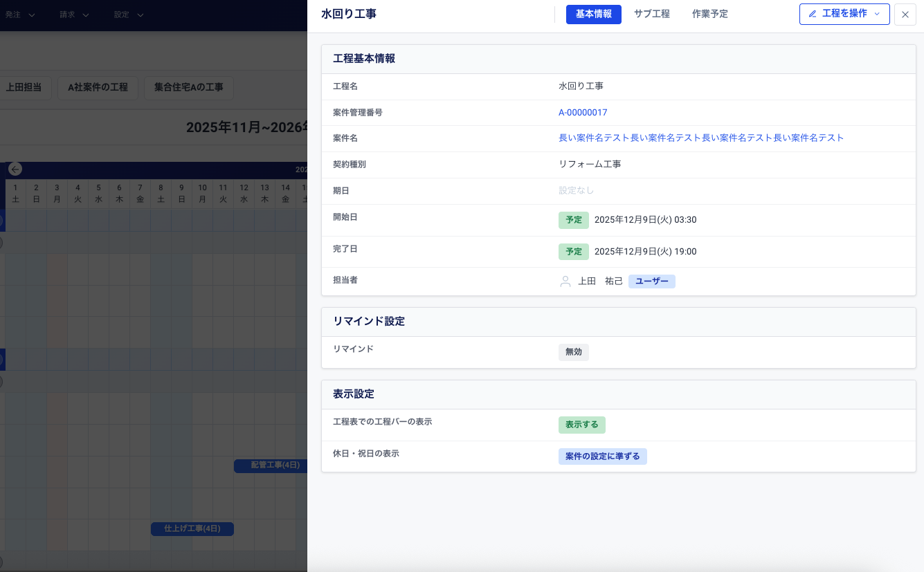The height and width of the screenshot is (572, 924).
Task: Select the 配管工事(4日) bar in schedule
Action: 270,465
